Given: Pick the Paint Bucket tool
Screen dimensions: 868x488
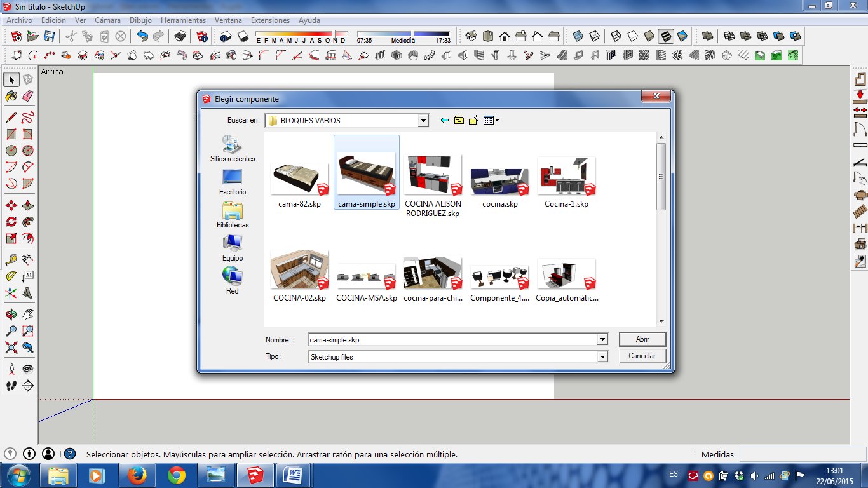Looking at the screenshot, I should (x=11, y=96).
